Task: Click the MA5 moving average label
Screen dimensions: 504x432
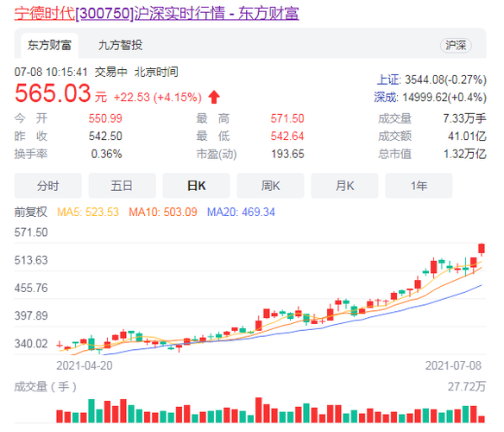Action: [88, 213]
